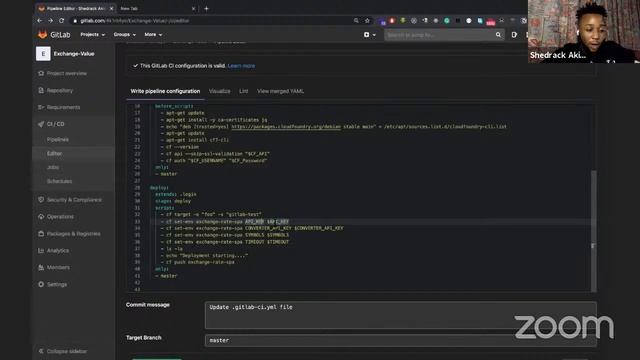Open Project overview in sidebar

point(67,73)
